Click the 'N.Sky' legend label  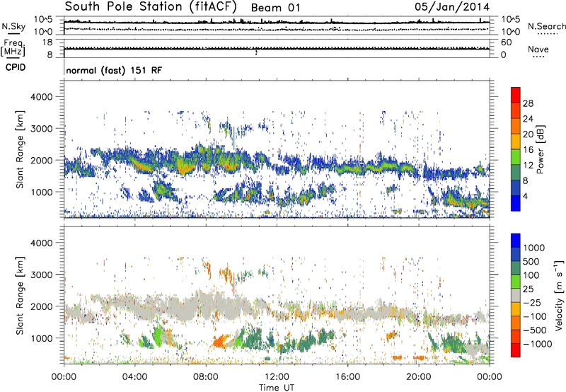pos(13,26)
